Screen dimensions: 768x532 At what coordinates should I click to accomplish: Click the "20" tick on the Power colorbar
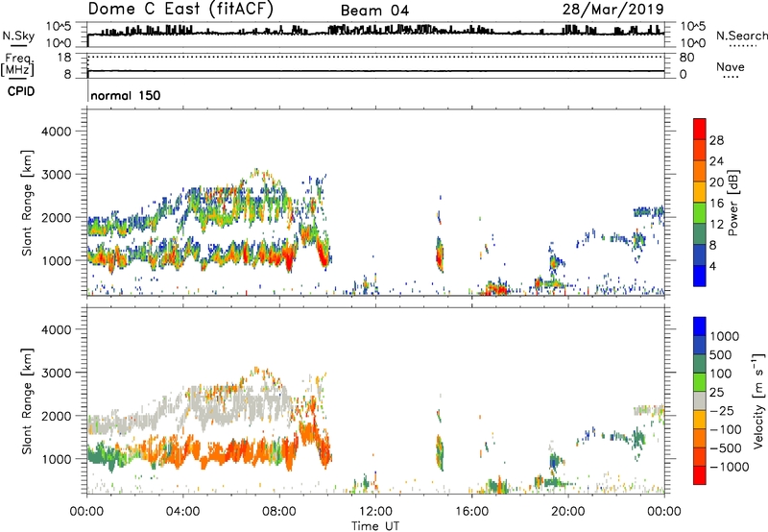click(x=716, y=182)
